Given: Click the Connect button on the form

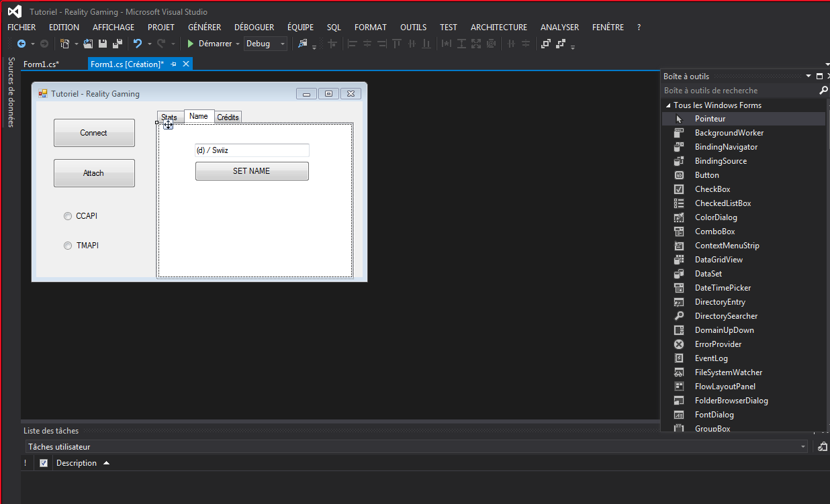Looking at the screenshot, I should click(94, 133).
